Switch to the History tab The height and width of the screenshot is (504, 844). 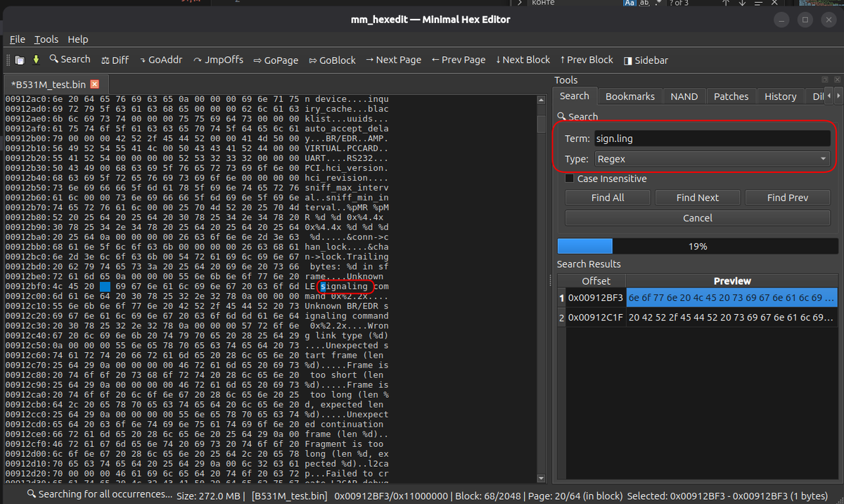click(780, 96)
